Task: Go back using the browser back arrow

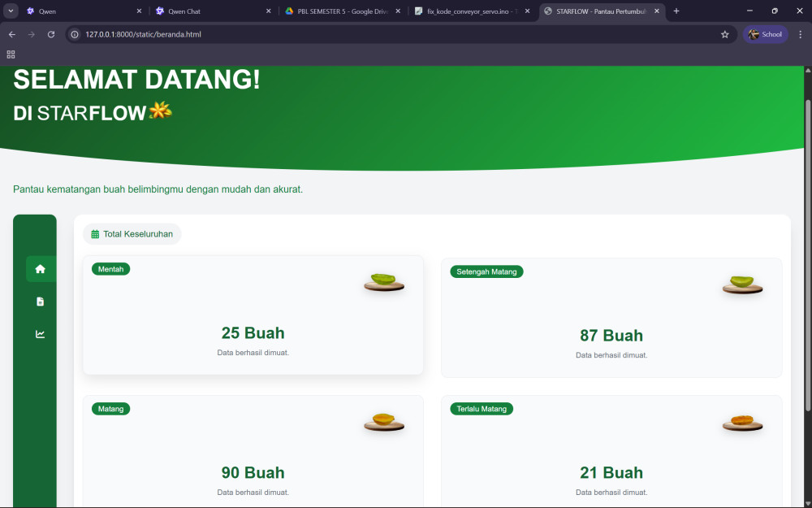Action: [x=12, y=35]
